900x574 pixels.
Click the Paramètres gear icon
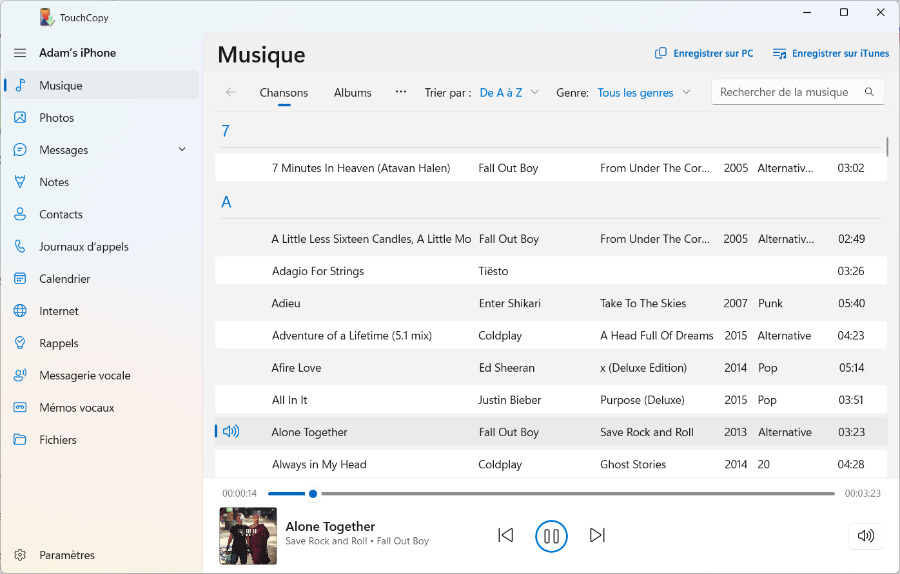(20, 555)
